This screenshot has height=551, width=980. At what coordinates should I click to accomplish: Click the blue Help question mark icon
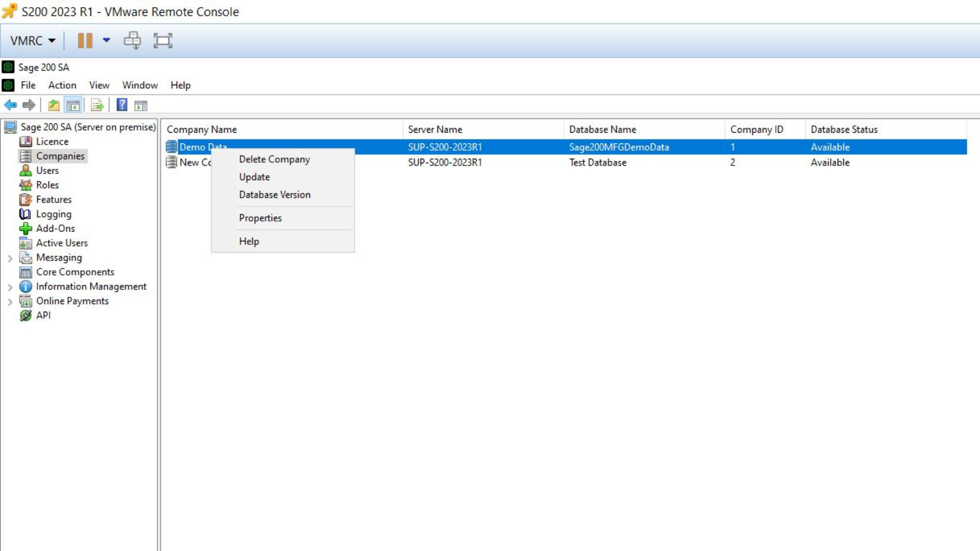pyautogui.click(x=122, y=105)
